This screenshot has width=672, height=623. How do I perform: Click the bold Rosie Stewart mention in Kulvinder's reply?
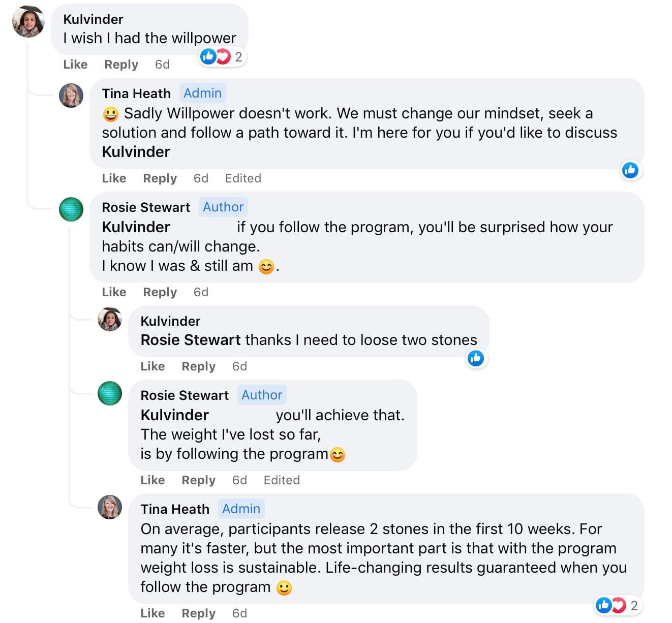(x=191, y=340)
